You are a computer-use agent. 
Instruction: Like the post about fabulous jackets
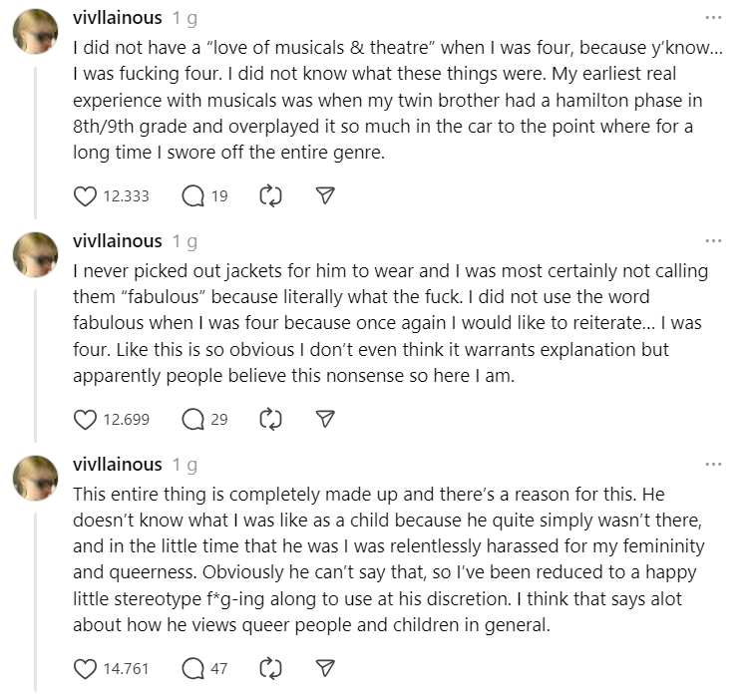(85, 419)
